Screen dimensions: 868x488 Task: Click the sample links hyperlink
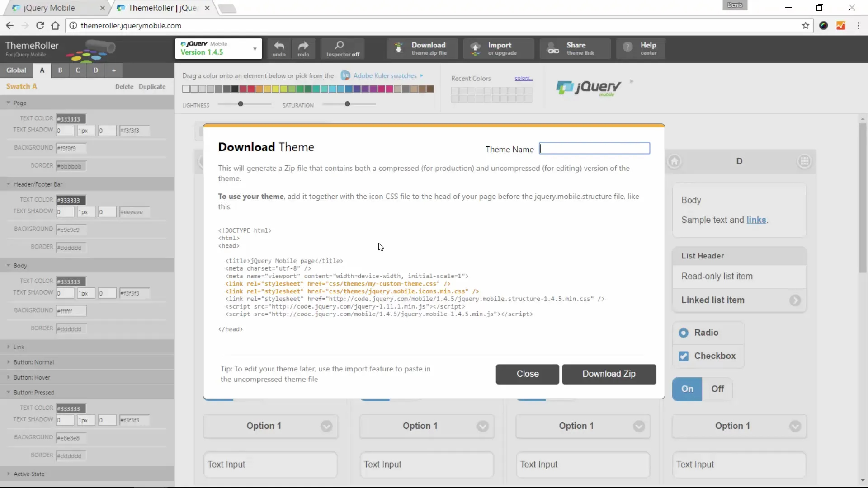(756, 220)
